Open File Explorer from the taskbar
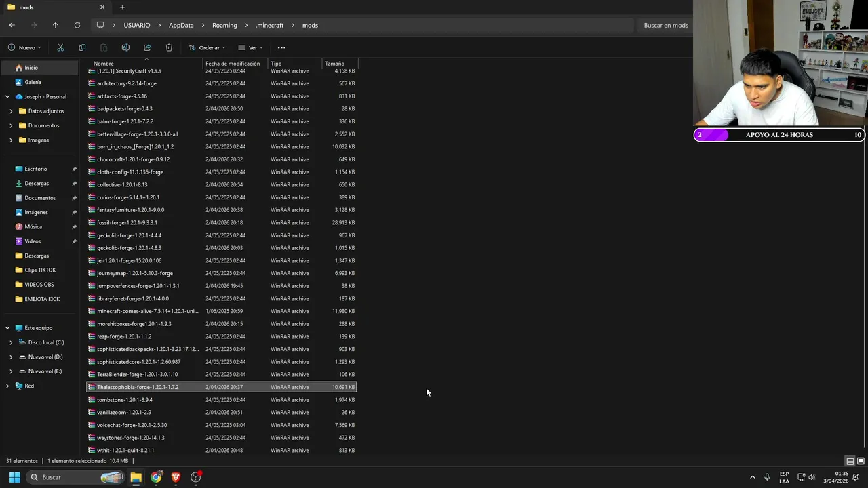 pyautogui.click(x=136, y=477)
